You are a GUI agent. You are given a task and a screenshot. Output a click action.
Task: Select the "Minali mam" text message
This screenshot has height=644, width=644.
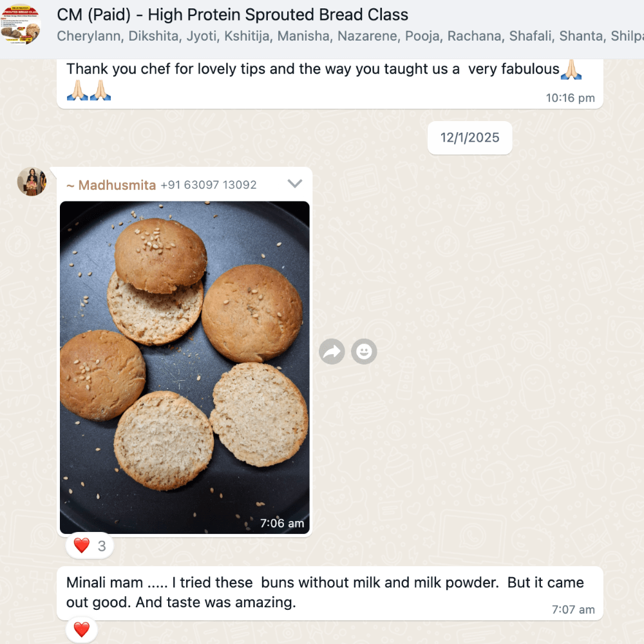pos(330,593)
